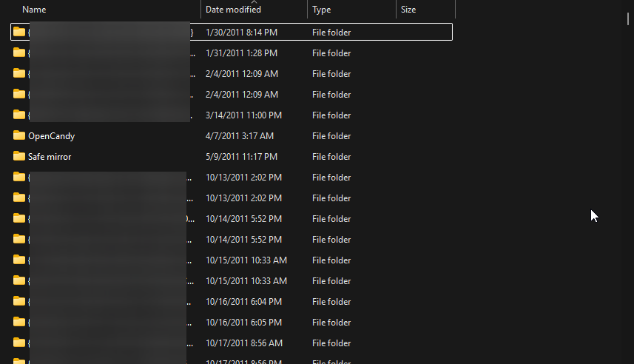The image size is (634, 364).
Task: Click the sort direction arrow above Date modified
Action: [254, 2]
